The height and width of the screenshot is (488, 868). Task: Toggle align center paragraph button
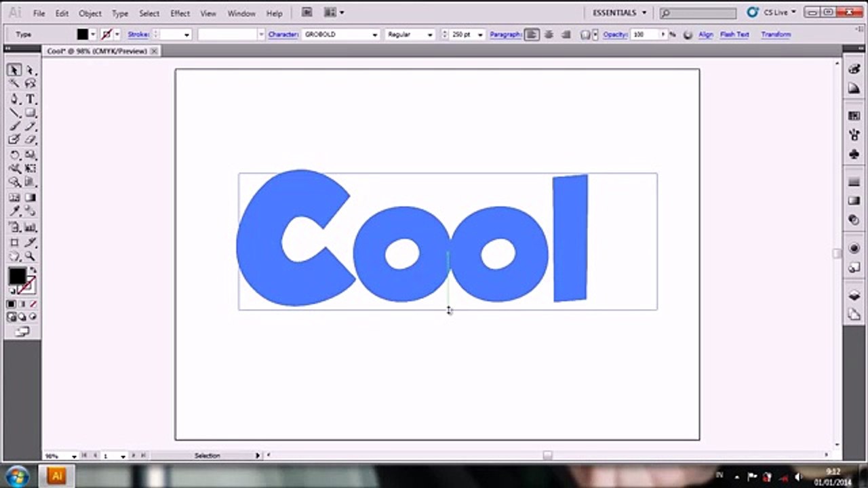549,35
